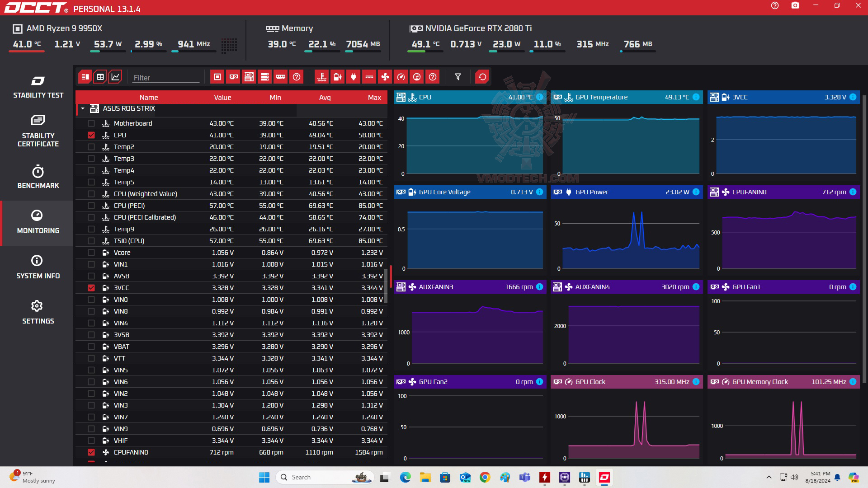Click the sensor table vertical scrollbar
Image resolution: width=868 pixels, height=488 pixels.
point(386,286)
